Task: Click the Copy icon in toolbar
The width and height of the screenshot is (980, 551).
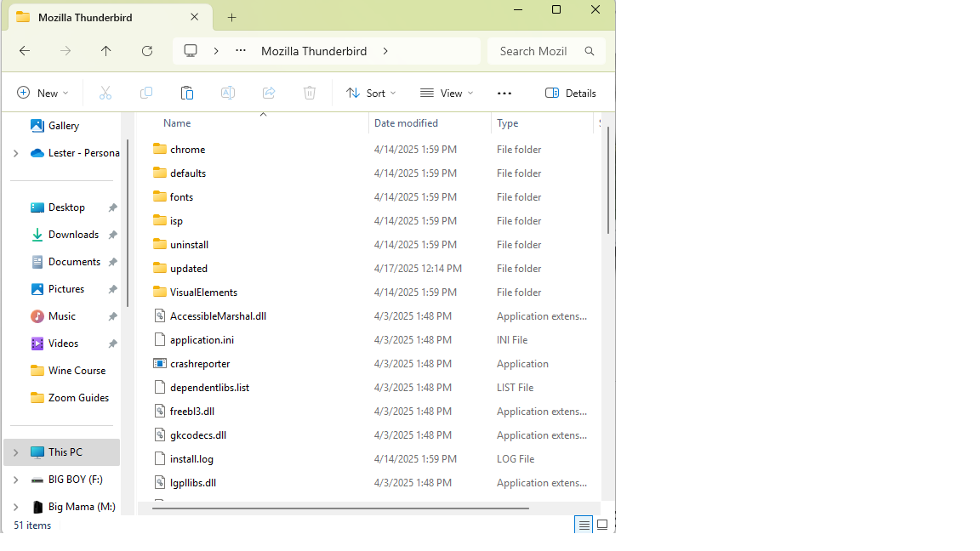Action: (146, 94)
